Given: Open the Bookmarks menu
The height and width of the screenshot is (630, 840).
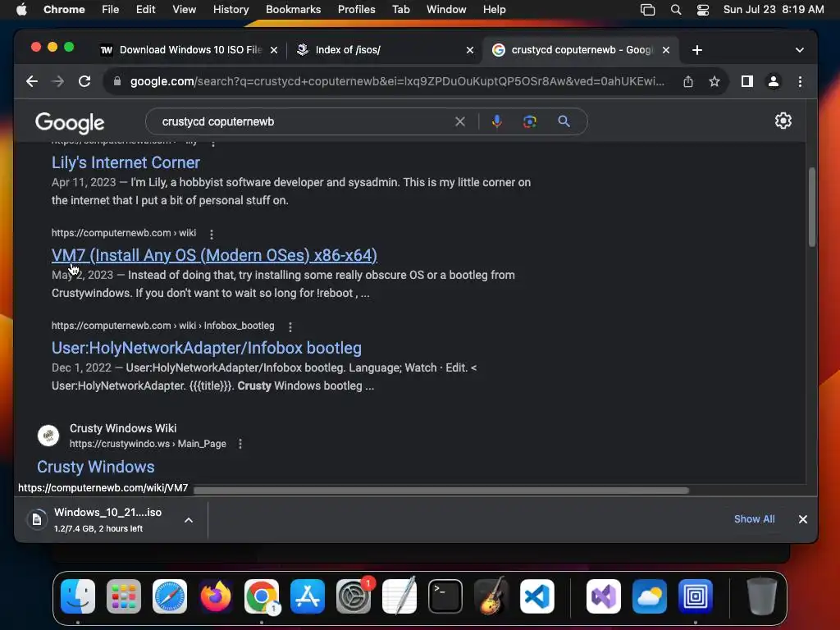Looking at the screenshot, I should tap(293, 10).
